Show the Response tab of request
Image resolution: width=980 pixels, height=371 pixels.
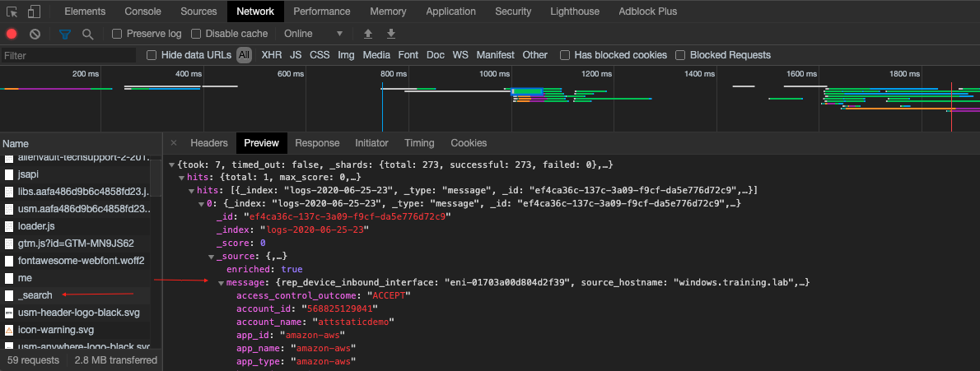click(x=317, y=143)
